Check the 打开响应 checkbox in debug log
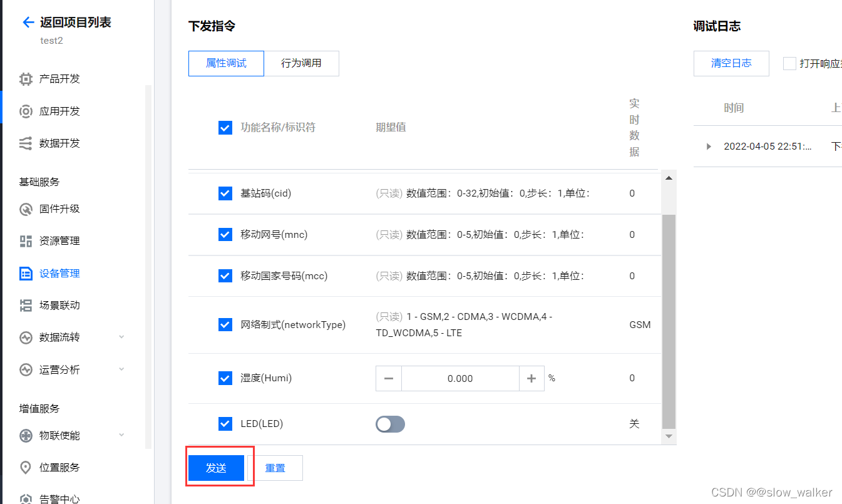The image size is (842, 504). 790,63
